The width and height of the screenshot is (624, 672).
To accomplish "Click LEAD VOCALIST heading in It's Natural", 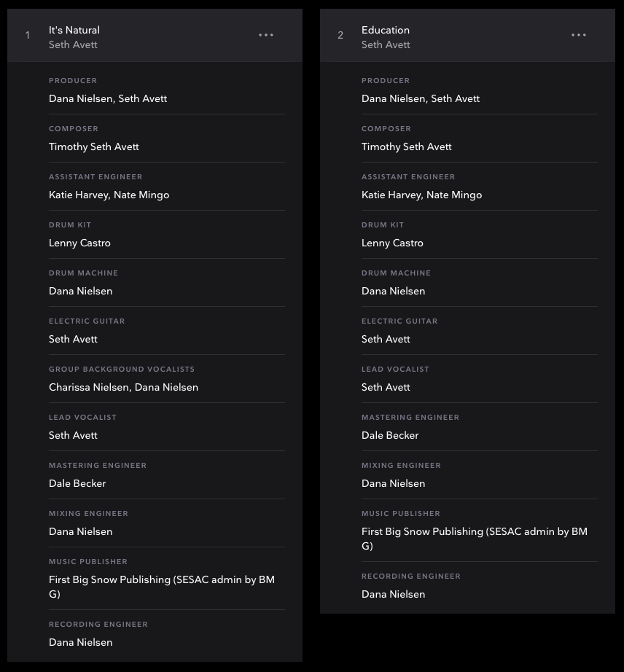I will 82,417.
